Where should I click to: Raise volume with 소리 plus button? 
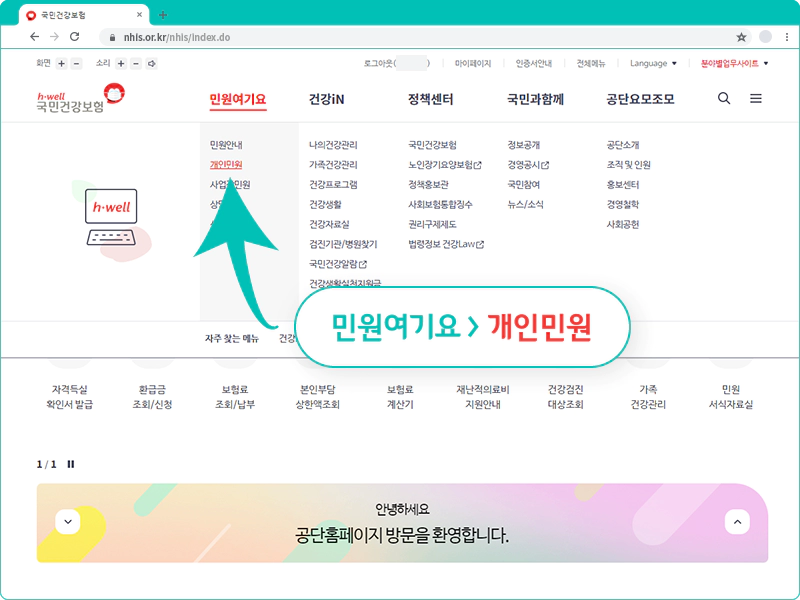(x=121, y=64)
